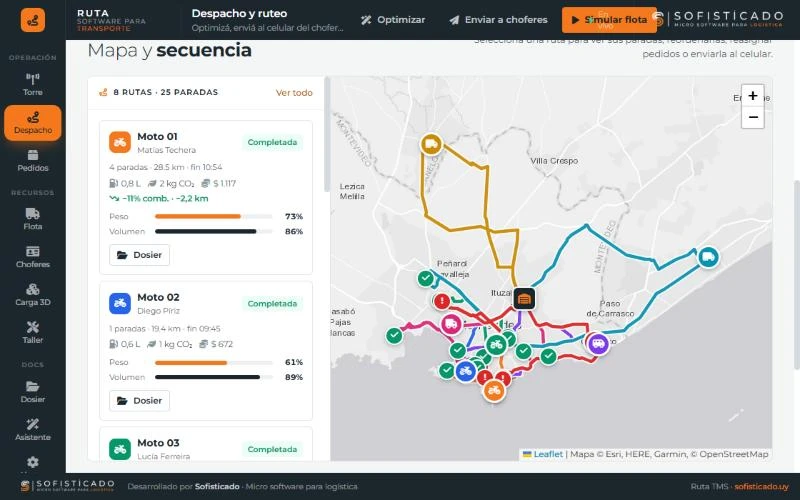Click Moto 01 Peso progress bar
This screenshot has width=800, height=500.
(213, 216)
